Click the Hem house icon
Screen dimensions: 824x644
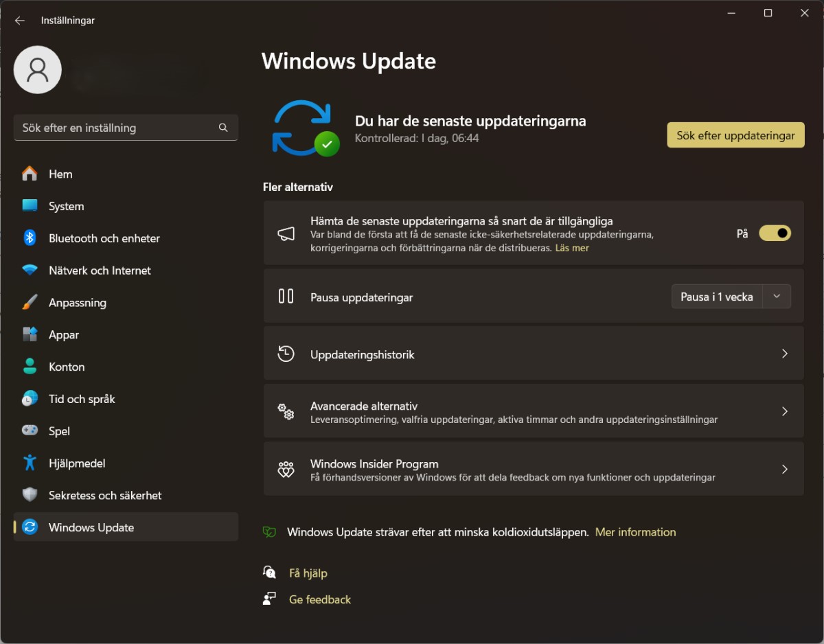(30, 174)
